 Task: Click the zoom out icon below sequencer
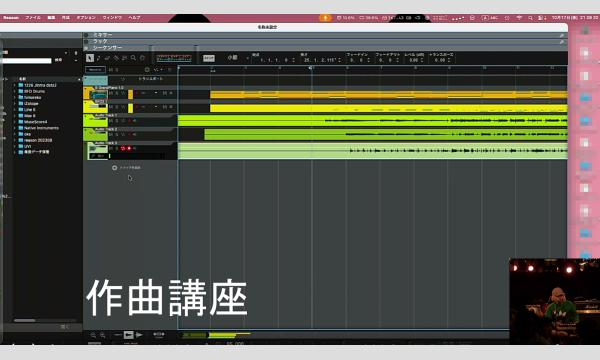tap(93, 335)
